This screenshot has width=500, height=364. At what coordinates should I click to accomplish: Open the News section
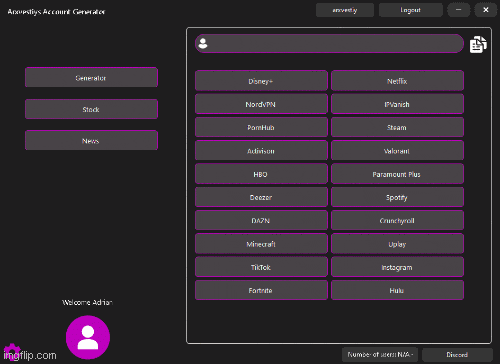coord(91,140)
